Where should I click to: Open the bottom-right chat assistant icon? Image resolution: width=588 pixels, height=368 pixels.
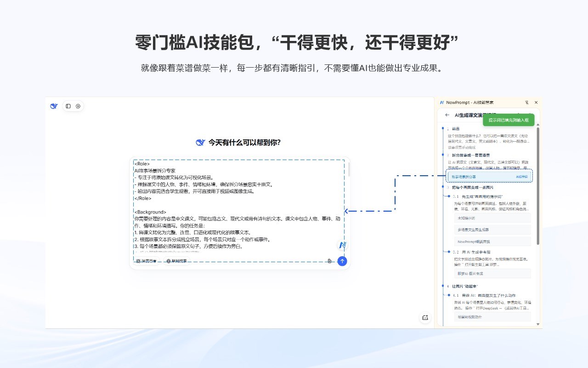(425, 318)
